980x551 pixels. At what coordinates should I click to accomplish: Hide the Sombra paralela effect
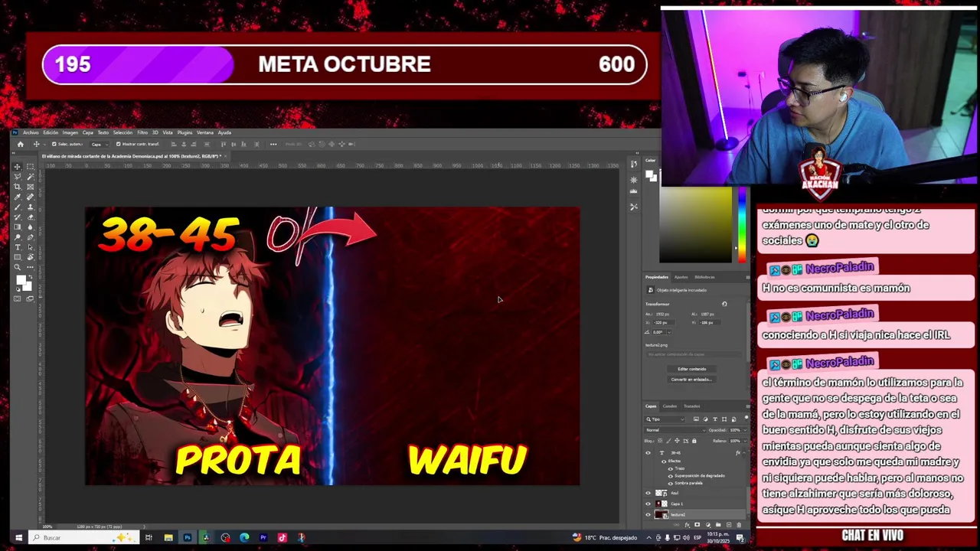671,484
